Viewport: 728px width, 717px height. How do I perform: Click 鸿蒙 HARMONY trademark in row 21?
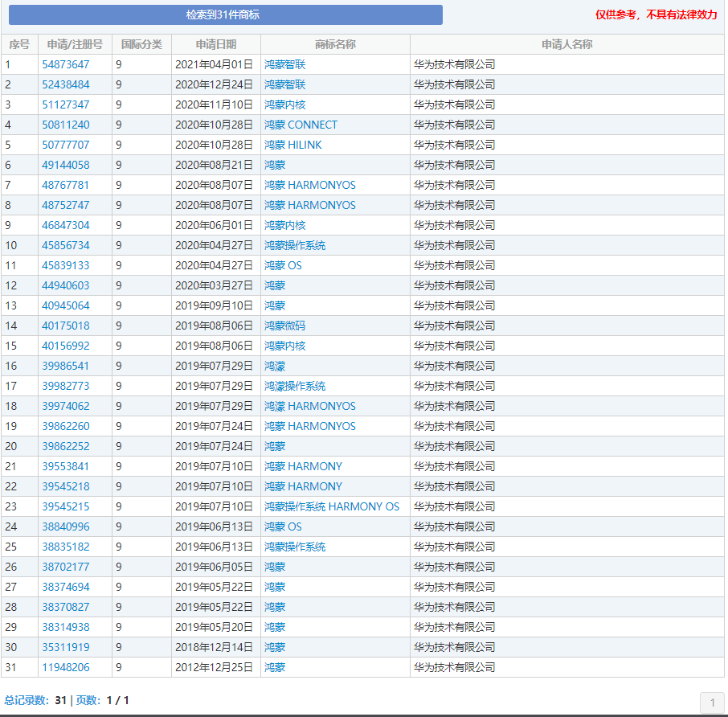coord(303,466)
